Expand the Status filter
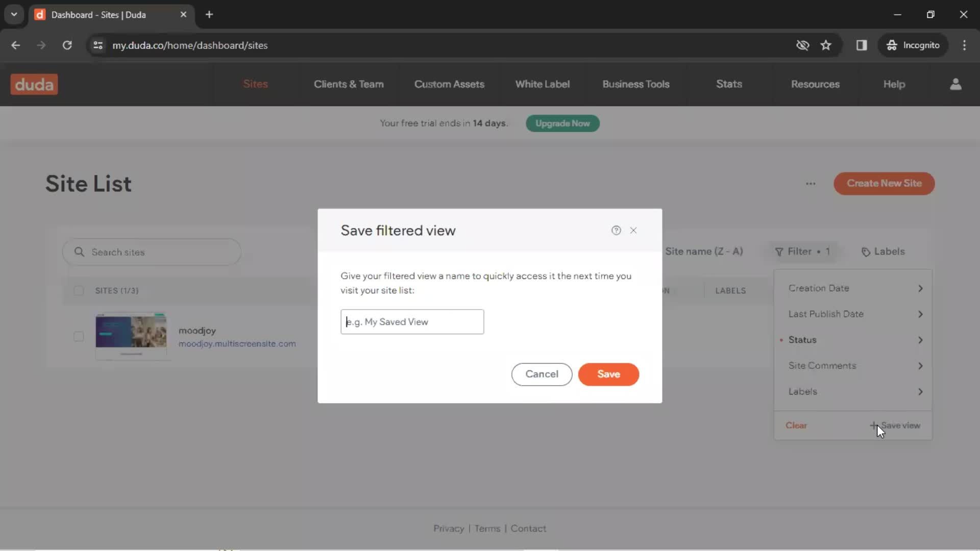 pyautogui.click(x=853, y=340)
